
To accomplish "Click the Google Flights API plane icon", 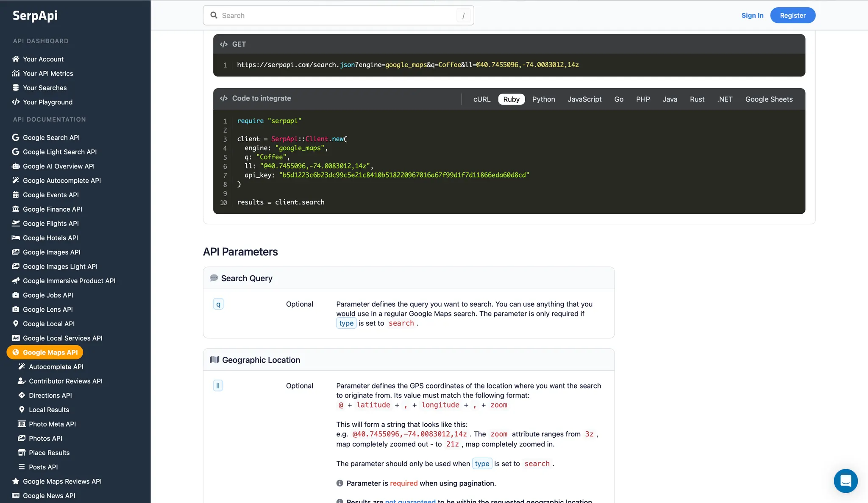I will 16,224.
